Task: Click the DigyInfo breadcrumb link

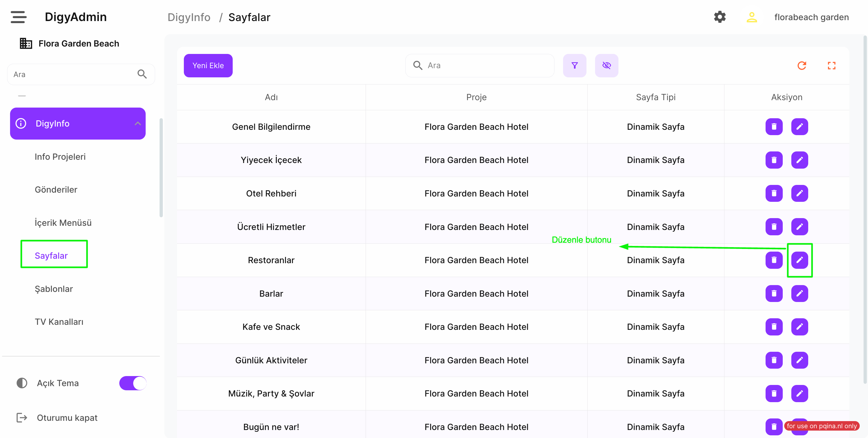Action: [189, 17]
